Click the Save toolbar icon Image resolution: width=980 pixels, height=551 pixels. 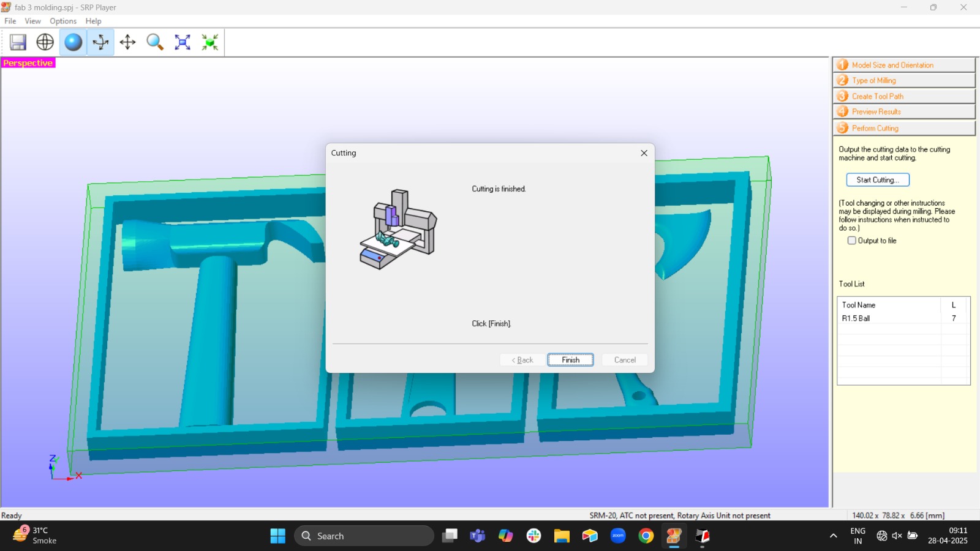point(18,42)
